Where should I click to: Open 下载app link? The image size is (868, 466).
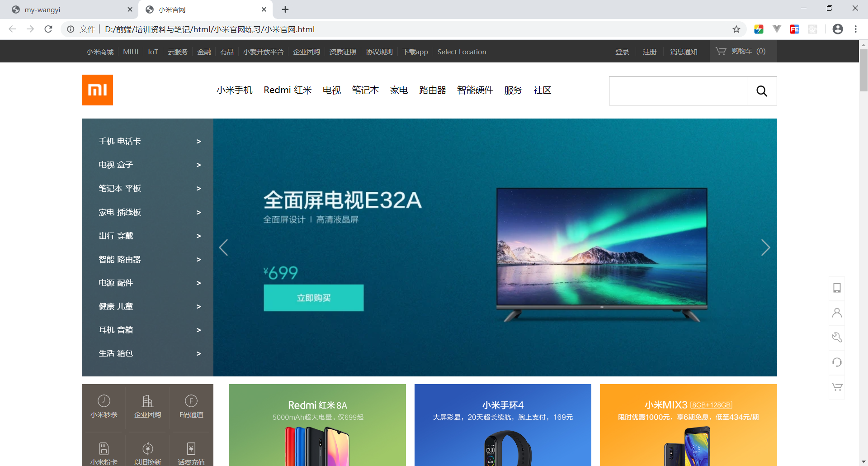coord(415,52)
